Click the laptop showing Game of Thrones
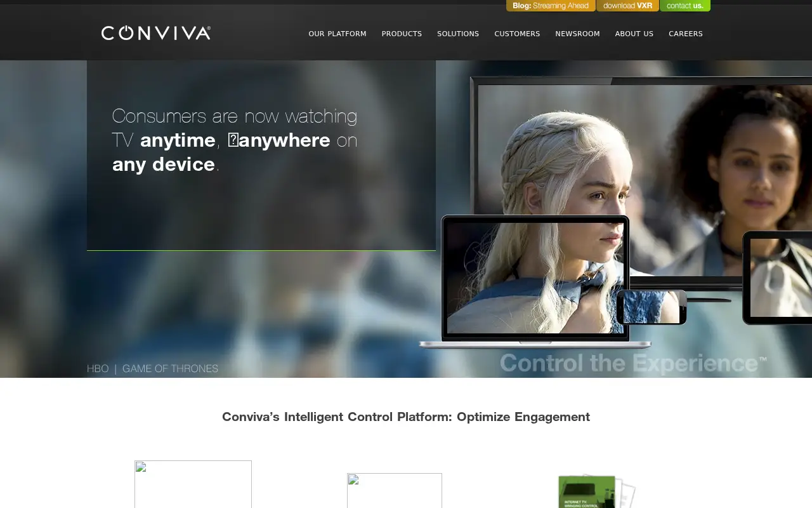 pyautogui.click(x=535, y=281)
